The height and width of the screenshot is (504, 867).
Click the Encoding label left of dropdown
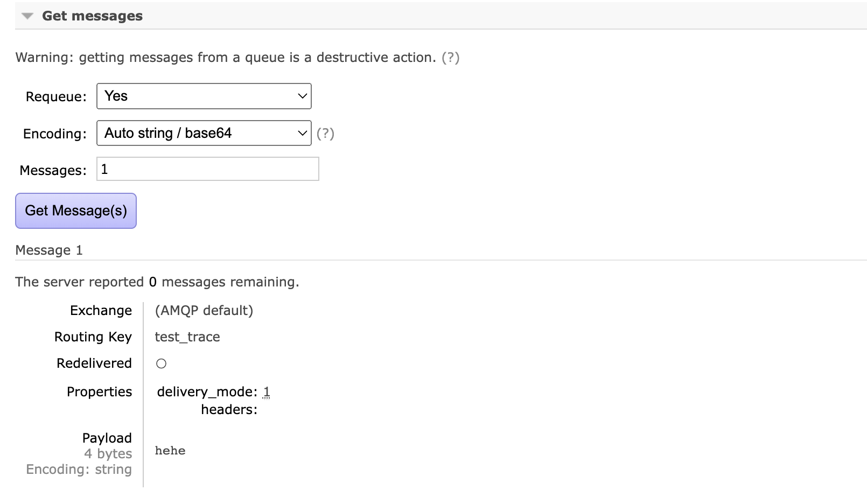pos(54,134)
